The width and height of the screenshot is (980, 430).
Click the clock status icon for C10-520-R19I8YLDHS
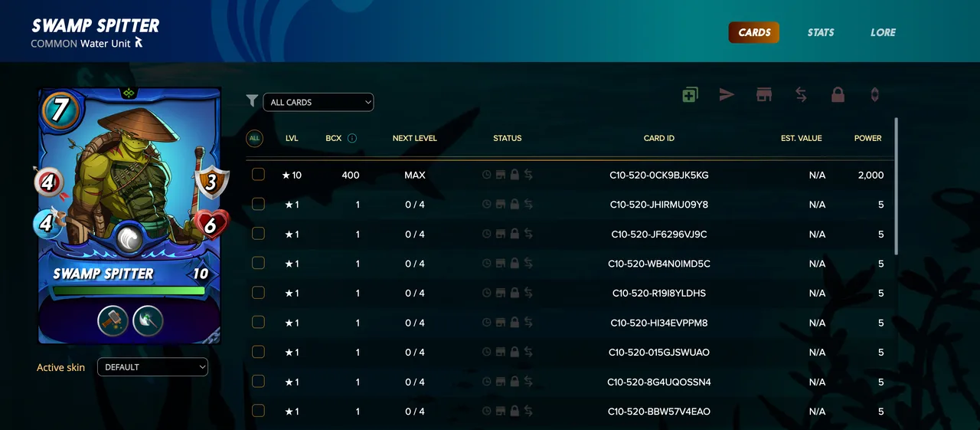(x=486, y=294)
